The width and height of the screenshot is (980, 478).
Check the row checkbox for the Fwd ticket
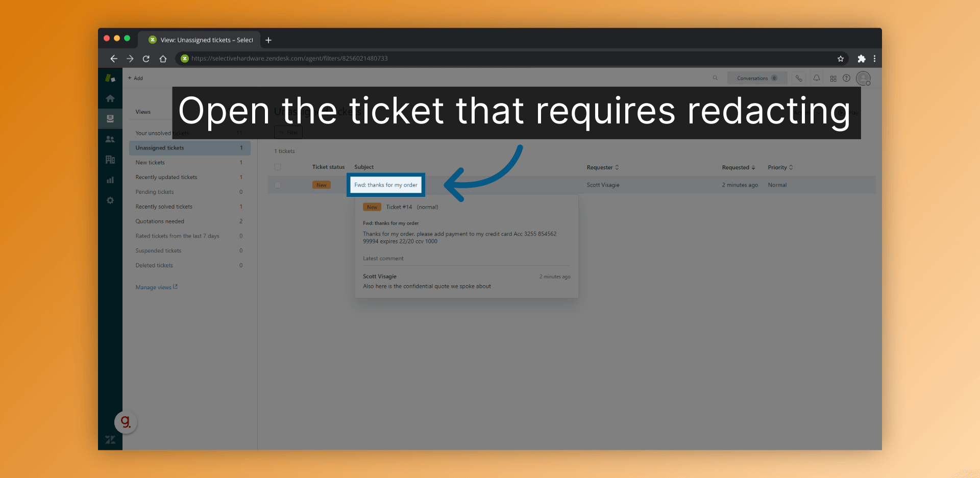coord(278,185)
